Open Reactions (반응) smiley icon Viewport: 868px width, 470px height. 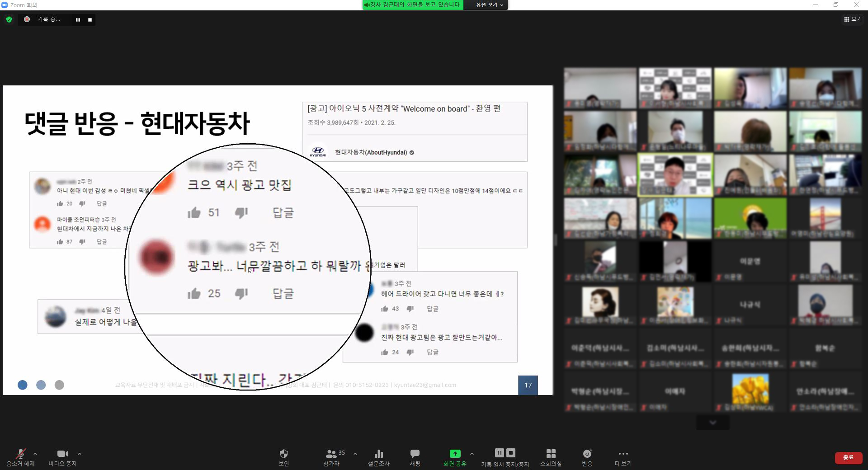587,454
